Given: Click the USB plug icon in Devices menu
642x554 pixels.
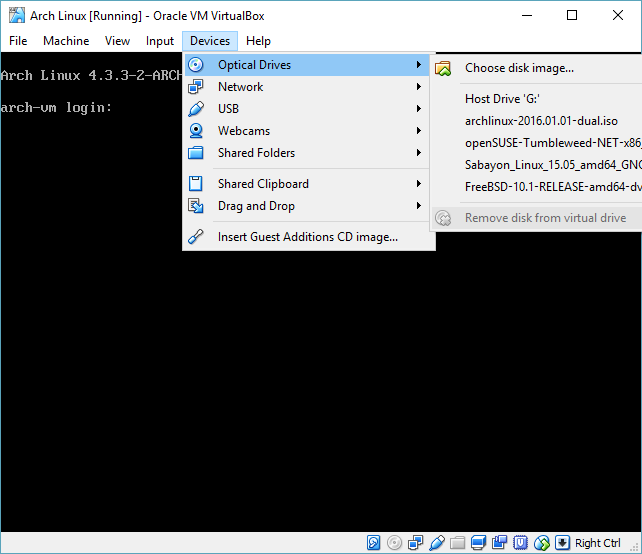Looking at the screenshot, I should (x=196, y=109).
